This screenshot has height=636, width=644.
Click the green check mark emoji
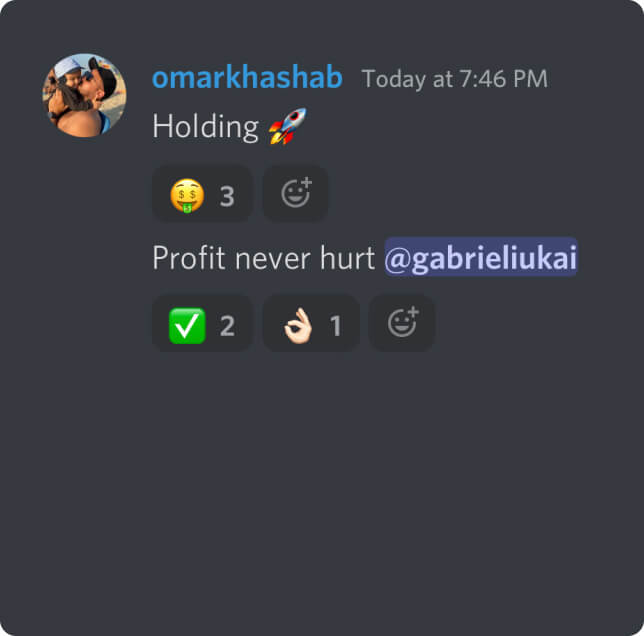(x=187, y=326)
